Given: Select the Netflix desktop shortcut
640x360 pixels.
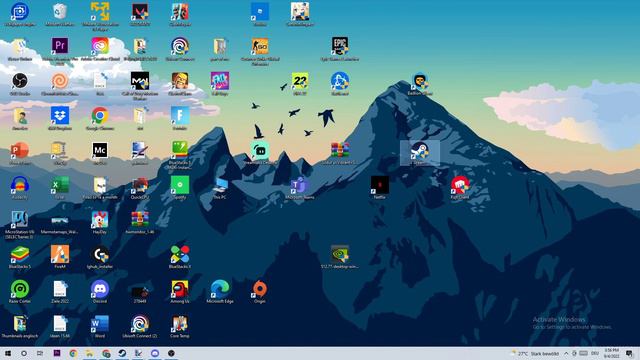Looking at the screenshot, I should click(380, 185).
